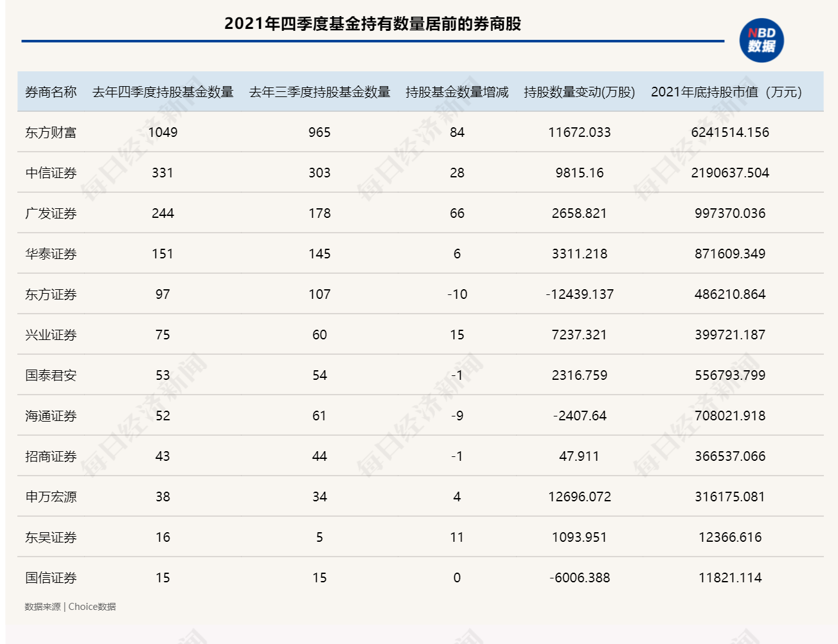Click market value 366537.066
The height and width of the screenshot is (644, 838).
[x=730, y=456]
